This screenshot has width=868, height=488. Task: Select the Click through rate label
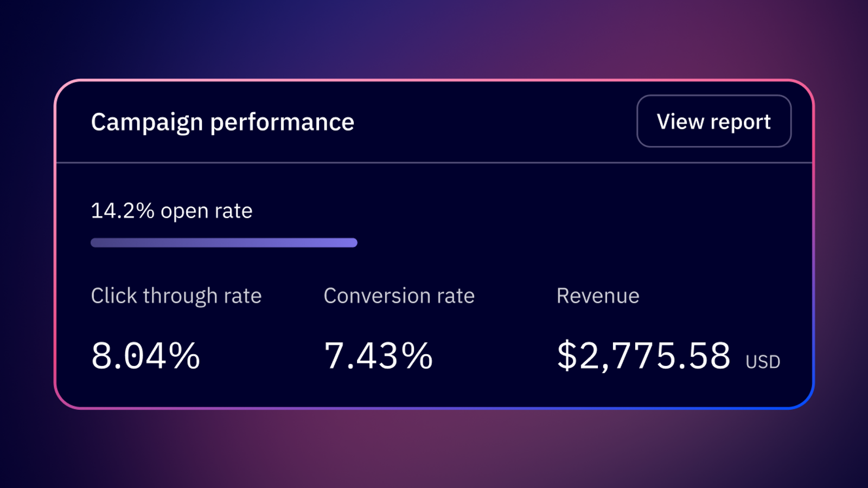point(176,296)
